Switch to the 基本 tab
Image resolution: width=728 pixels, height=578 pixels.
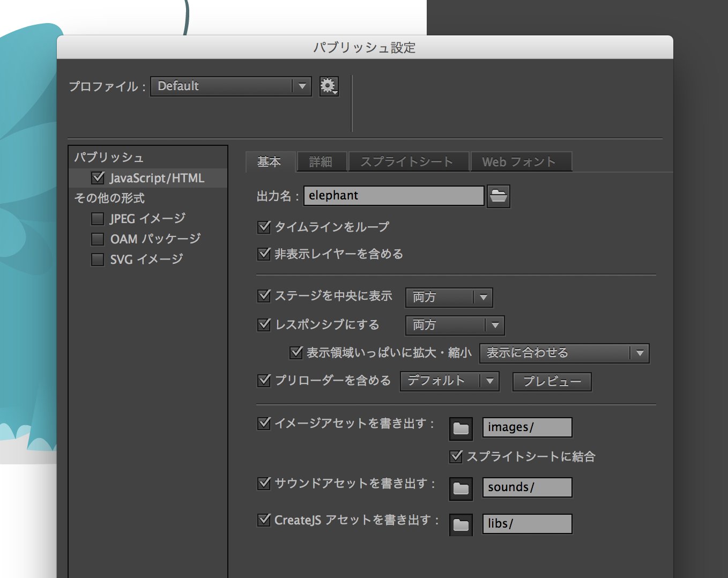[270, 161]
